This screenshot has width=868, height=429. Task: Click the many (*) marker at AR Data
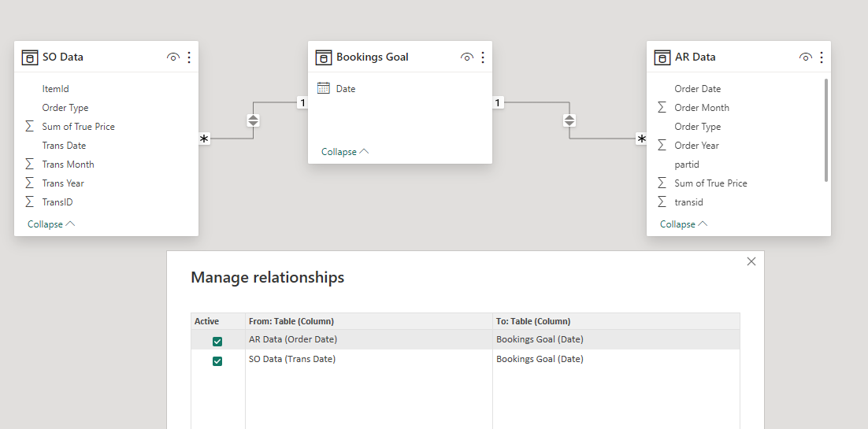pyautogui.click(x=641, y=139)
